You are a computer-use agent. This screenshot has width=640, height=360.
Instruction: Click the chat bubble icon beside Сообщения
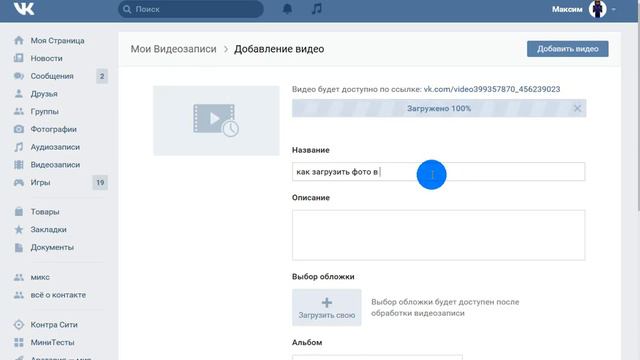coord(19,76)
